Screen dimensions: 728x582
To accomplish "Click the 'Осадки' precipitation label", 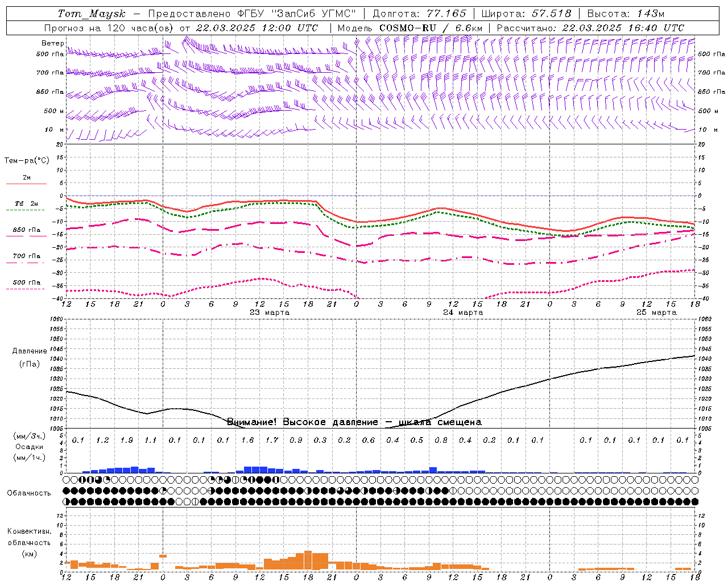I will pos(29,447).
